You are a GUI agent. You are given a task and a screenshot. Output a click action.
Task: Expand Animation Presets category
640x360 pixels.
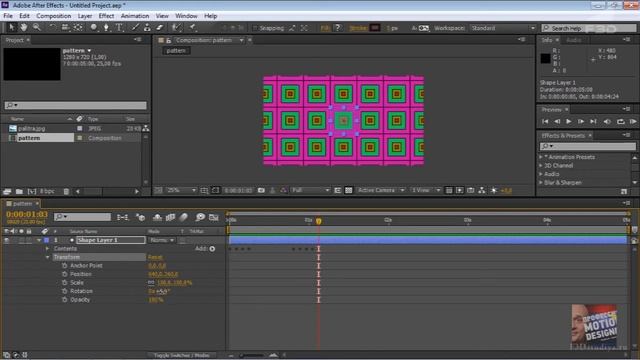[x=541, y=157]
